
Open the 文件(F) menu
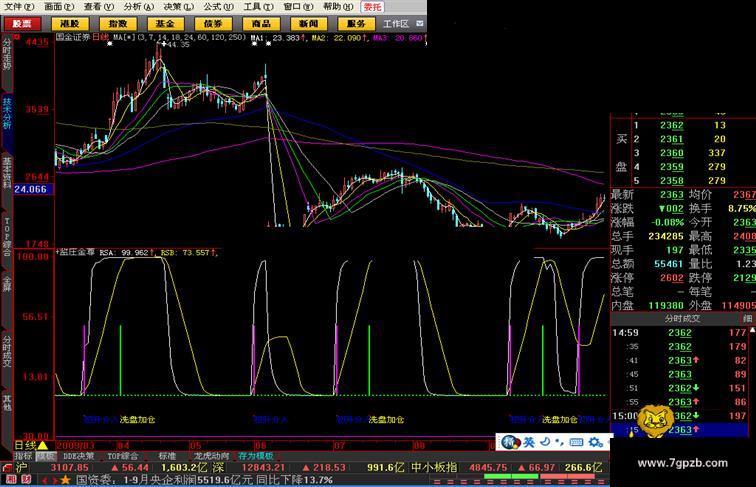coord(19,7)
